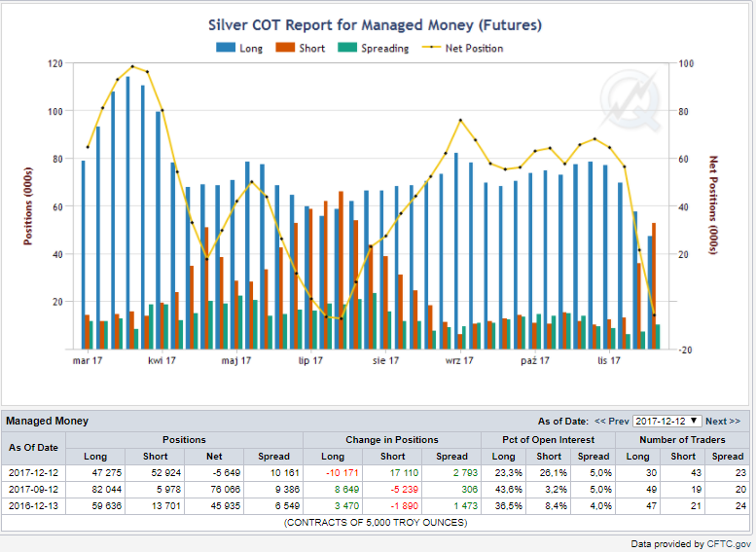This screenshot has width=756, height=553.
Task: Go to next report via Next >>
Action: tap(723, 422)
